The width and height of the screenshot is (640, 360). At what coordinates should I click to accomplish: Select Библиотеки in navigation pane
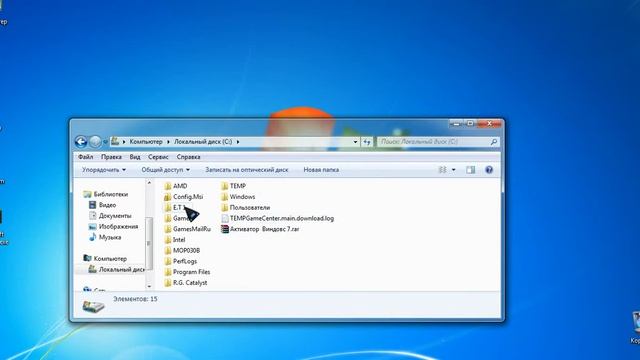[106, 194]
